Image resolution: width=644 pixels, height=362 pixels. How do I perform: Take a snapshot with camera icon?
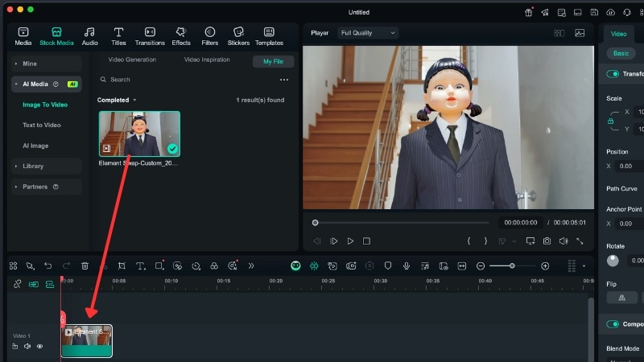[547, 241]
